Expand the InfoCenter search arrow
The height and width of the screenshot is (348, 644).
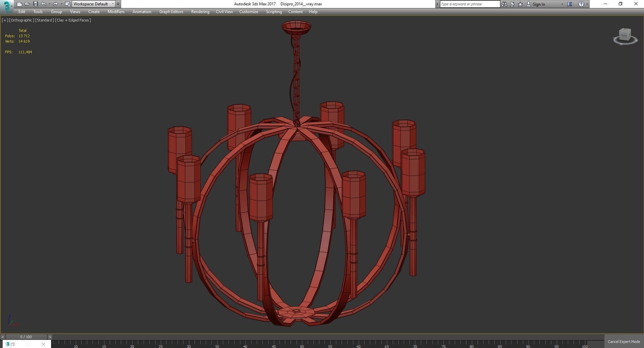(x=437, y=4)
